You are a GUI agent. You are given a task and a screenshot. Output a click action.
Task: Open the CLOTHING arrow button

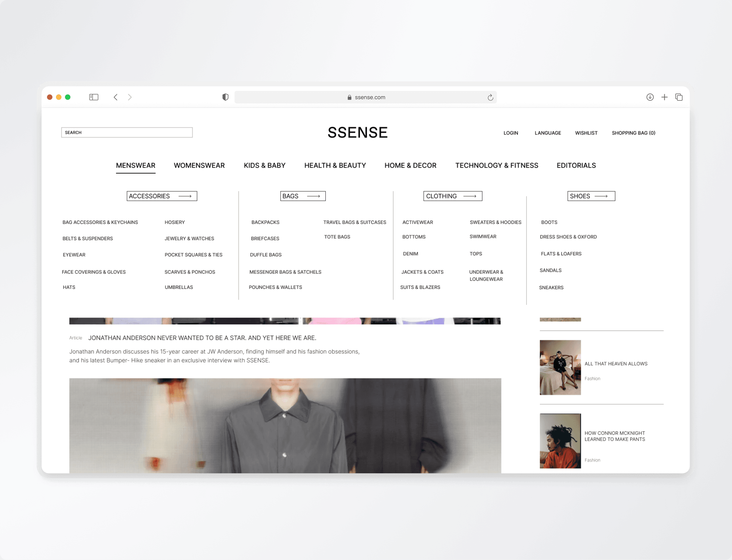coord(453,196)
